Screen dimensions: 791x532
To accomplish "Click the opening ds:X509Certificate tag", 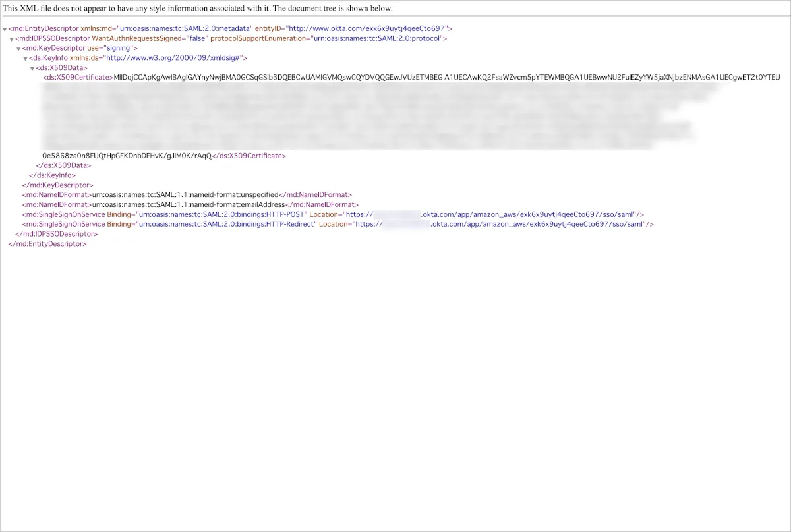I will coord(78,77).
